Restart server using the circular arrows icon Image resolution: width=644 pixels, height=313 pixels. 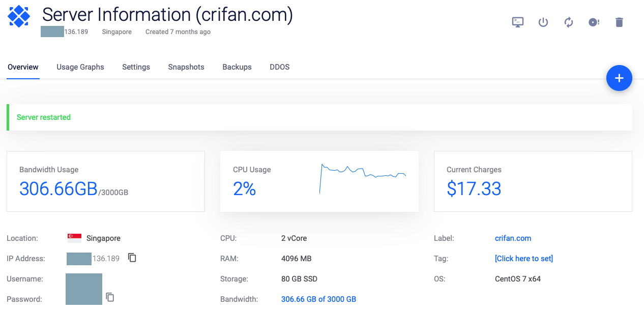(569, 22)
